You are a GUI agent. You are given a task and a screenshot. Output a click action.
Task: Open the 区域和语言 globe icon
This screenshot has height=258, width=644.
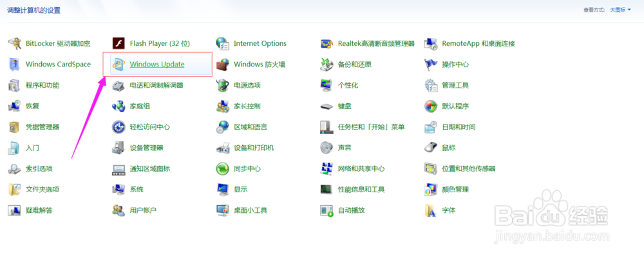223,127
